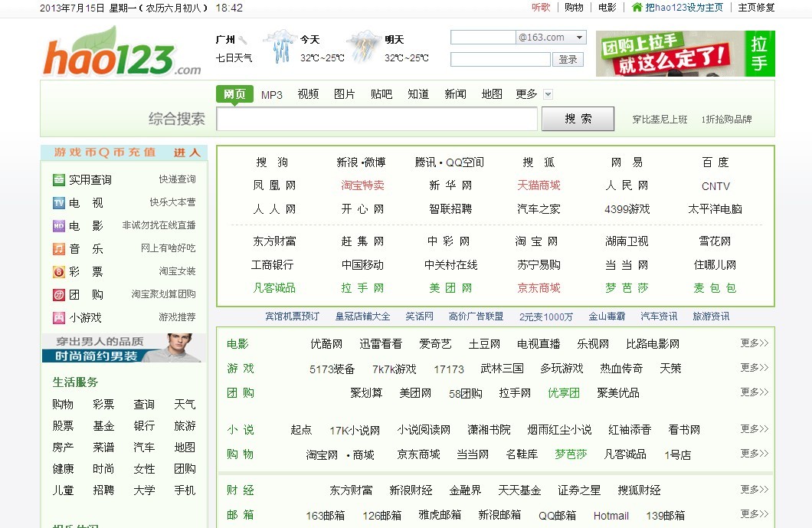Open the 金山毒霸 link

607,316
